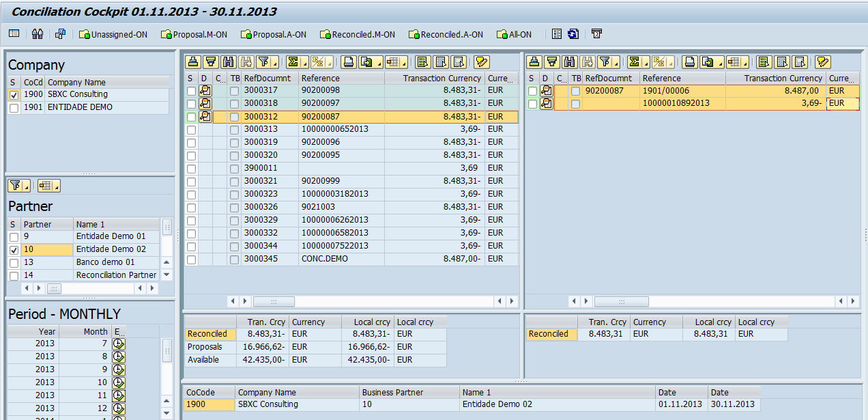Click the Sort Descending icon in the right grid toolbar

[x=552, y=62]
